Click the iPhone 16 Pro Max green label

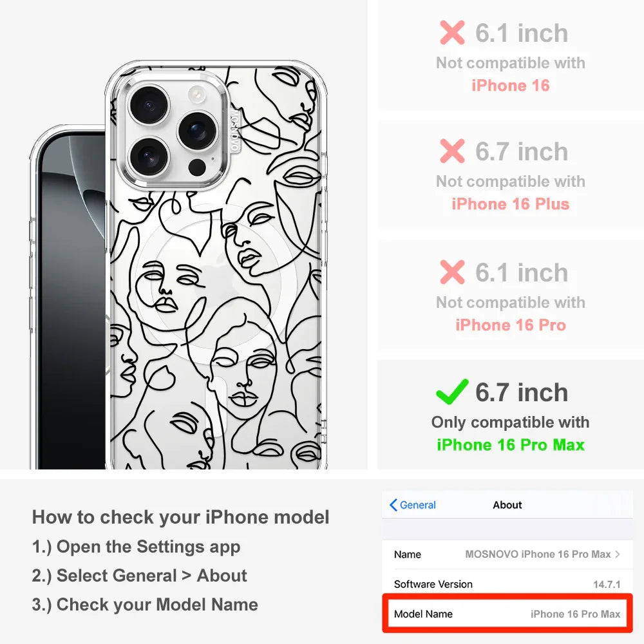coord(510,445)
